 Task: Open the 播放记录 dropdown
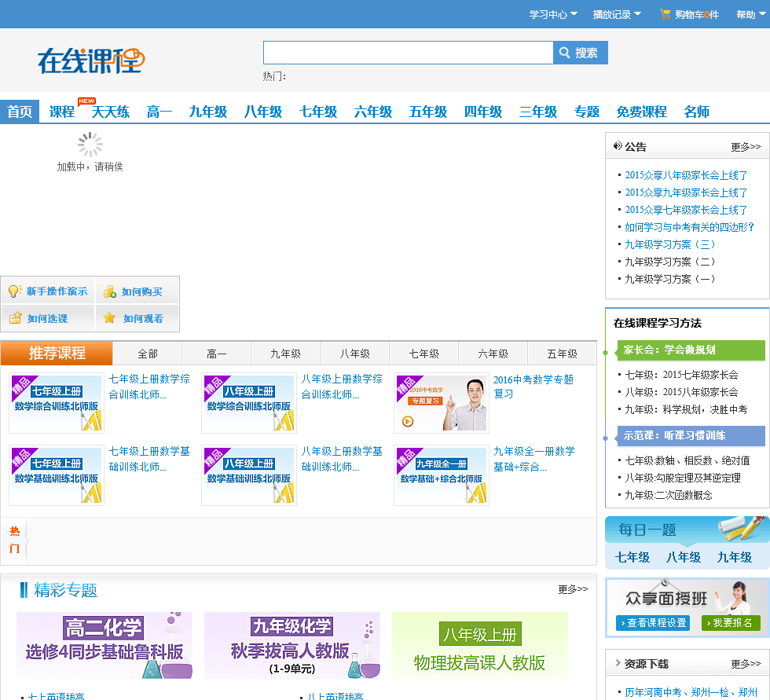click(617, 14)
